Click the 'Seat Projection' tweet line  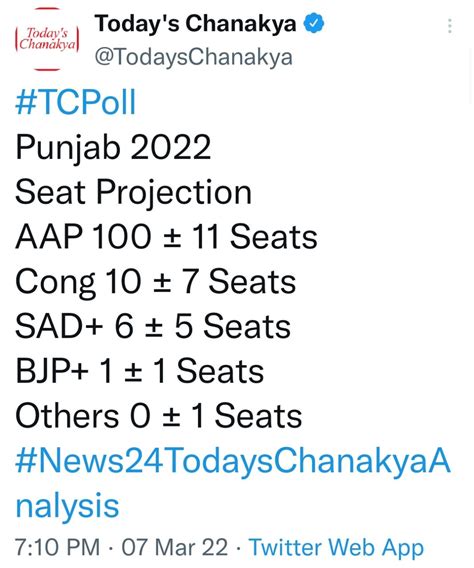133,193
